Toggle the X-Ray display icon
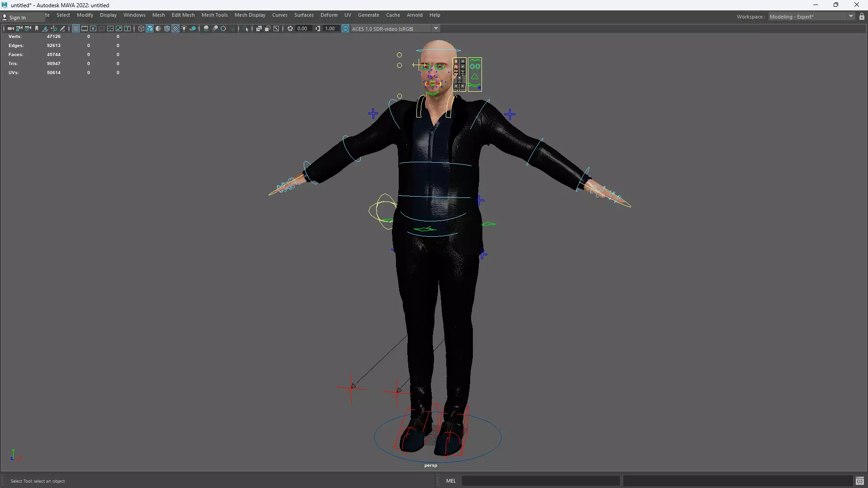 coord(259,28)
